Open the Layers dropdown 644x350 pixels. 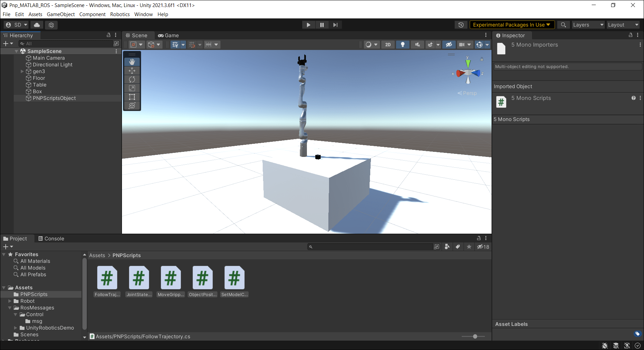tap(588, 25)
